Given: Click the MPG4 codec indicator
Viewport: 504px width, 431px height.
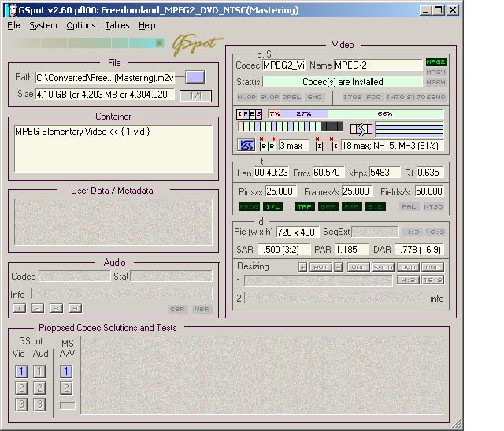Looking at the screenshot, I should (435, 72).
